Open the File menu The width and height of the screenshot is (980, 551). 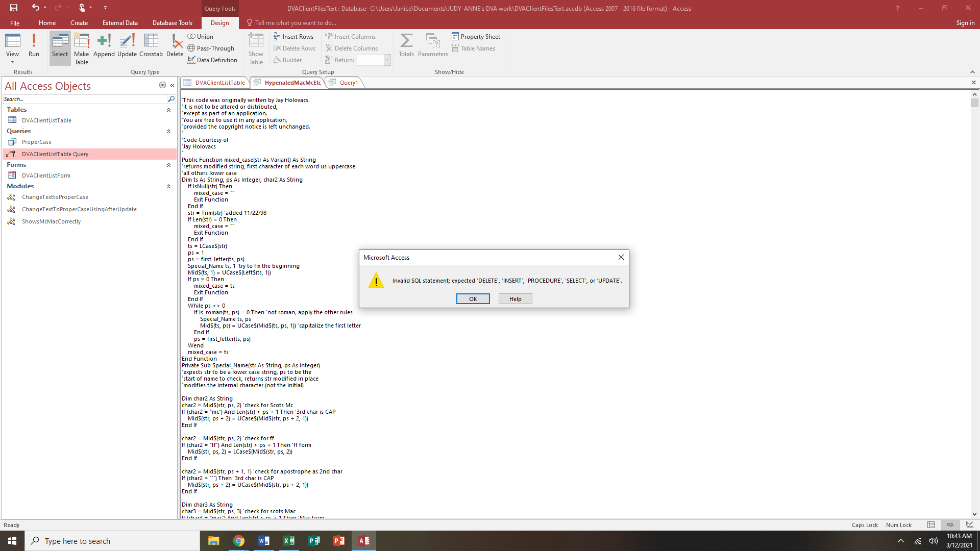click(15, 23)
